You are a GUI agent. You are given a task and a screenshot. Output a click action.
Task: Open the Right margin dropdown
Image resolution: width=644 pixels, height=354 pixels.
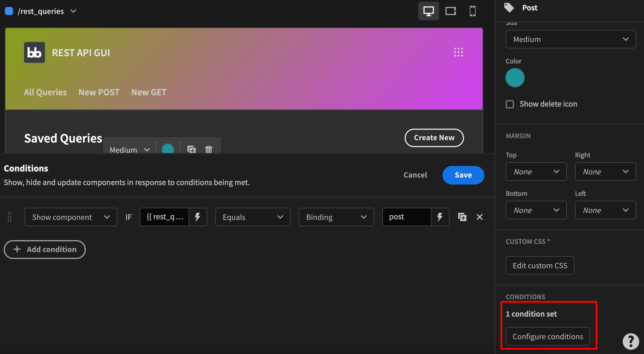(605, 171)
